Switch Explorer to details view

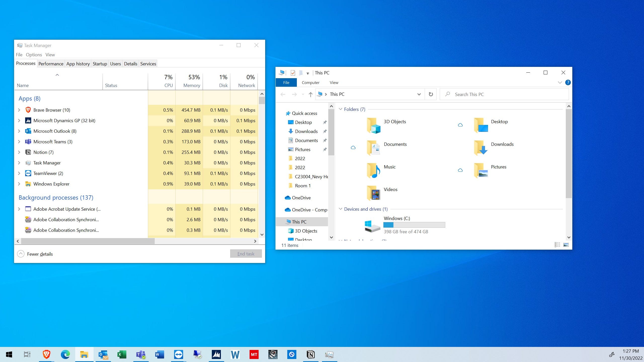557,245
